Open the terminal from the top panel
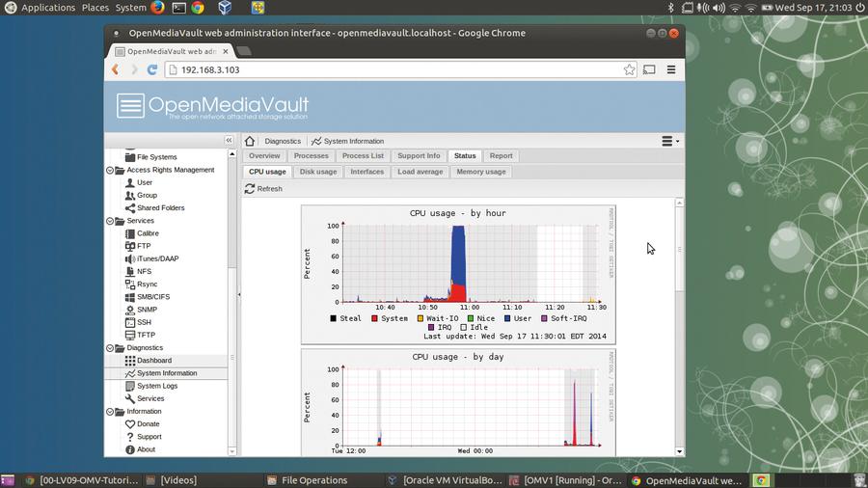This screenshot has width=868, height=488. (x=178, y=8)
